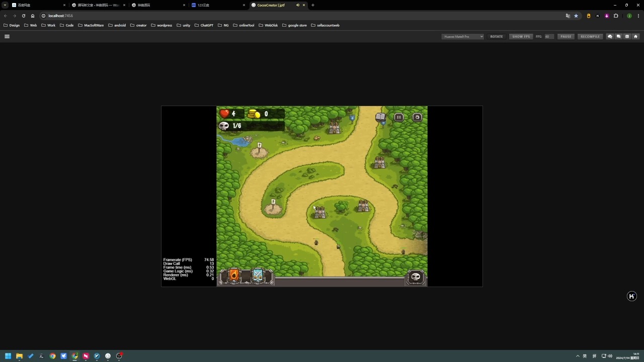Open the hamburger menu in the preview toolbar

(x=7, y=36)
